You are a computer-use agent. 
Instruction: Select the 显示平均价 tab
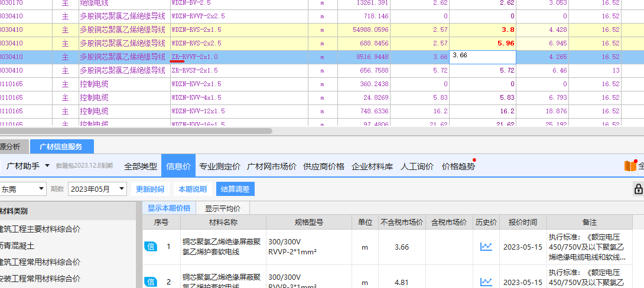coord(223,208)
